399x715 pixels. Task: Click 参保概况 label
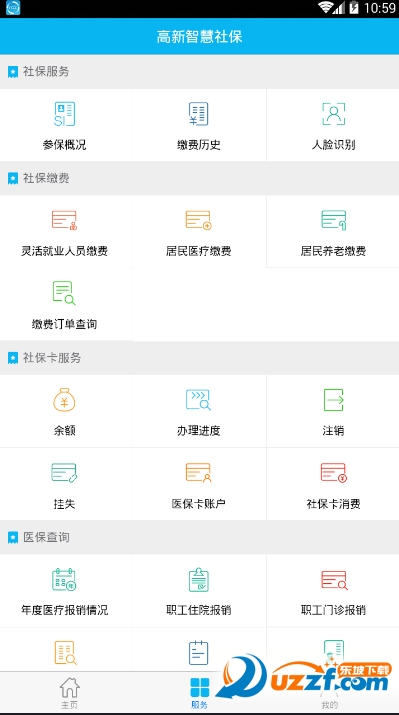tap(64, 145)
